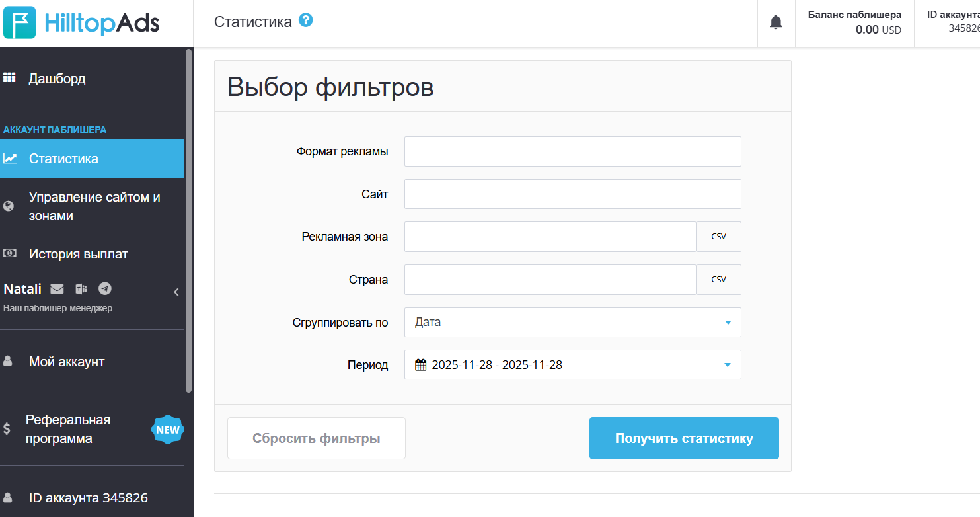Open notifications via the bell icon

coord(776,22)
